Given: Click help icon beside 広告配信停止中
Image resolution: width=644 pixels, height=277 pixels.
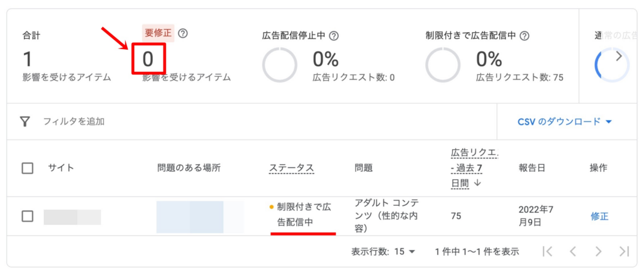Looking at the screenshot, I should (334, 36).
